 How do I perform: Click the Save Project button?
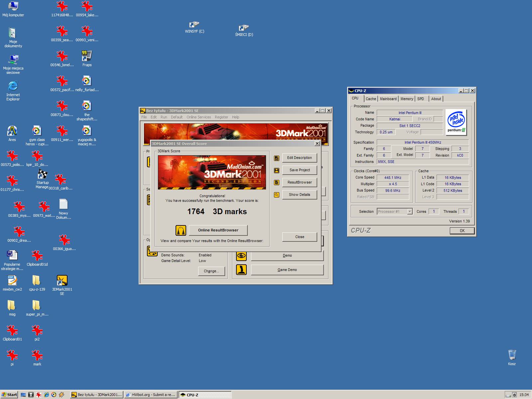[299, 170]
